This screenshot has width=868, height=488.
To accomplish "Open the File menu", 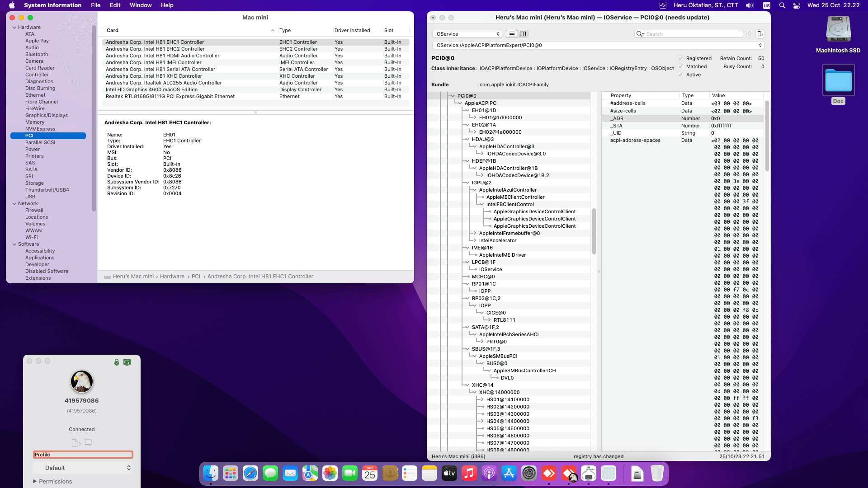I will coord(95,5).
